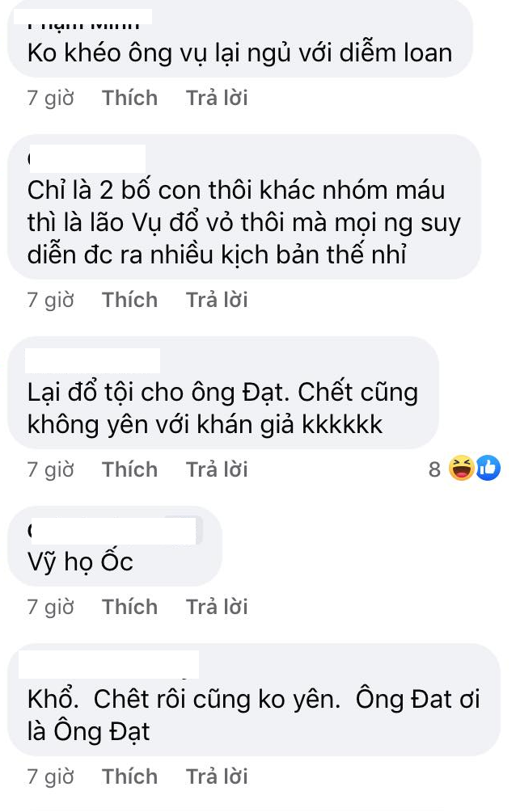Open reaction count 8 on Ông Đạt comment

[434, 469]
